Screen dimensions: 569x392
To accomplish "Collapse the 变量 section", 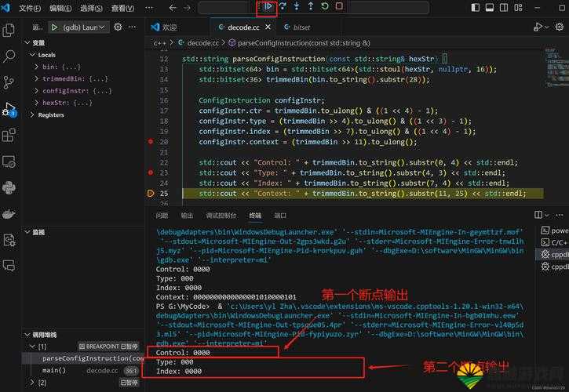I will click(x=27, y=42).
